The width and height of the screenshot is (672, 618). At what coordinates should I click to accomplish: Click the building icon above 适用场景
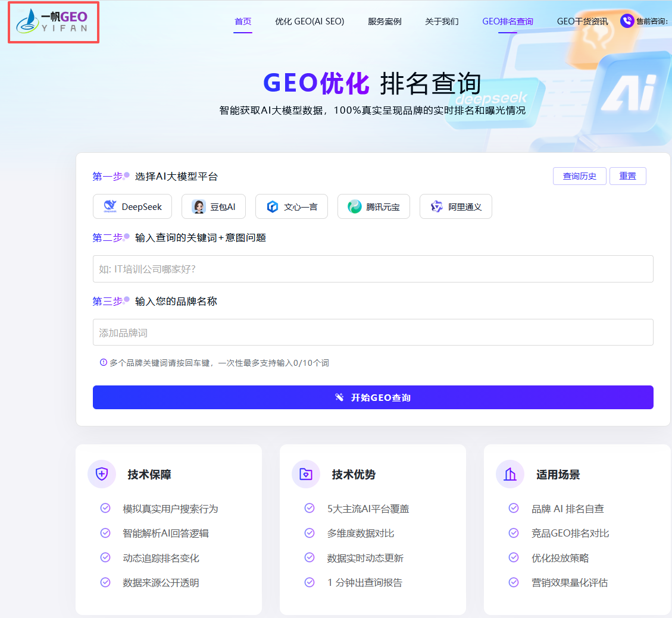(510, 474)
